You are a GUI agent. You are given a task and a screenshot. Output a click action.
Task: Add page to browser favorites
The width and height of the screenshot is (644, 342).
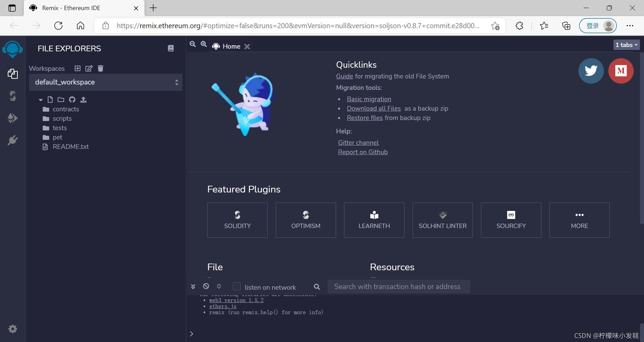(x=495, y=26)
